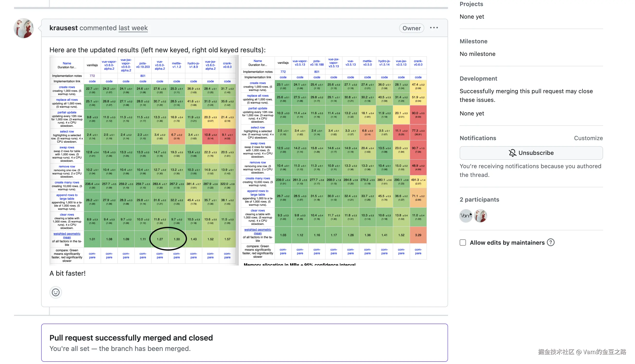
Task: Open the last week timestamp link
Action: [x=133, y=28]
